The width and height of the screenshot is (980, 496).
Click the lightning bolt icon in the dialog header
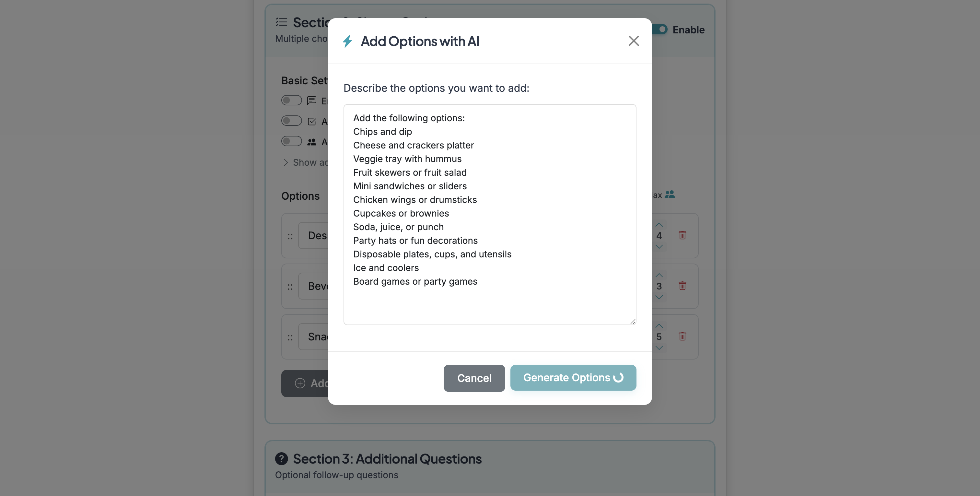point(347,41)
